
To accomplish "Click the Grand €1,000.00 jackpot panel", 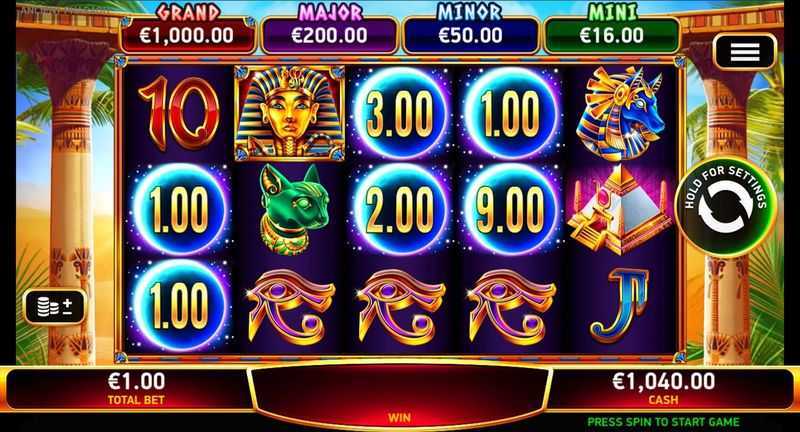I will [187, 35].
